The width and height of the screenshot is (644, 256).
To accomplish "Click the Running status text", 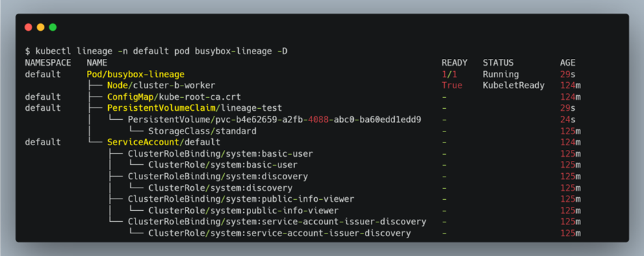I will point(501,75).
